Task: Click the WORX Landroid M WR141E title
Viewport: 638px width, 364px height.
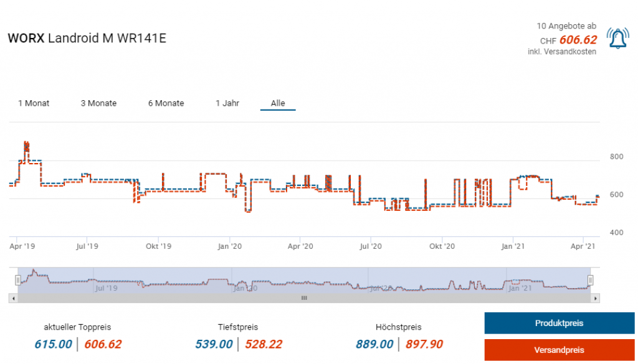Action: point(87,38)
